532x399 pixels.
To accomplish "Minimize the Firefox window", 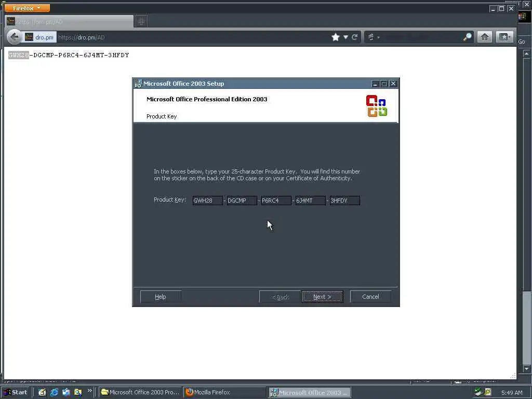I will [493, 9].
